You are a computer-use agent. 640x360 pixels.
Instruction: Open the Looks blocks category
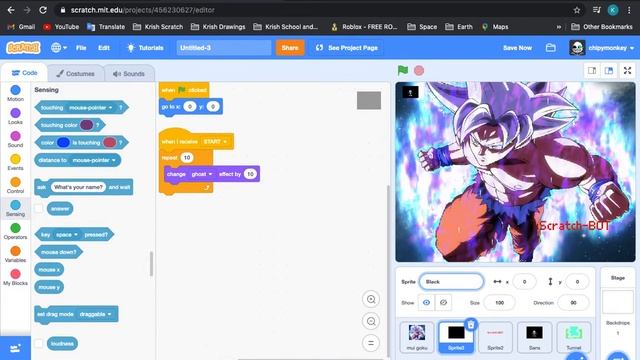pos(16,116)
